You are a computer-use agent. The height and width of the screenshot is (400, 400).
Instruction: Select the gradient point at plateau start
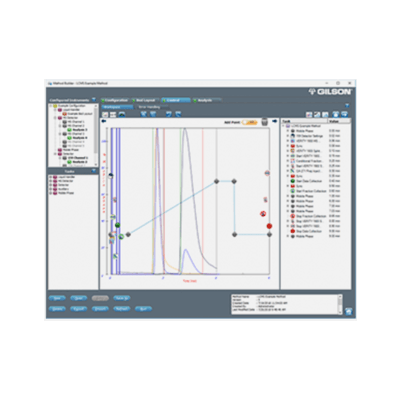click(x=217, y=181)
